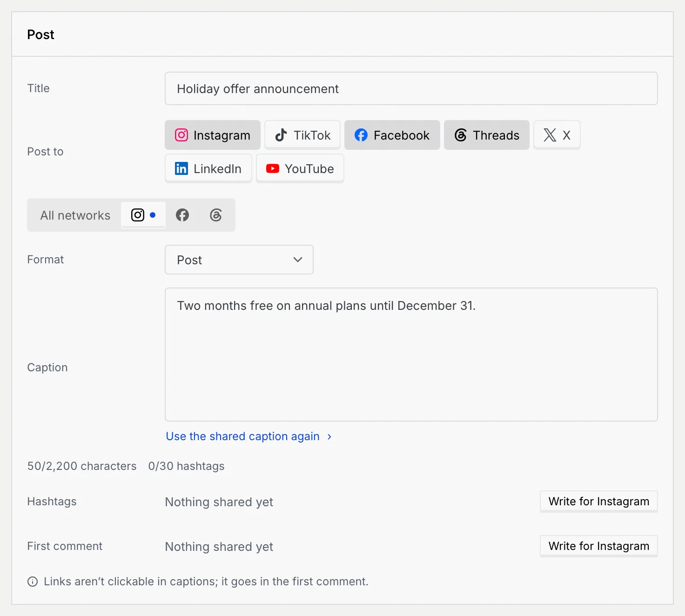Open the Facebook icon tab
This screenshot has height=616, width=685.
click(182, 215)
